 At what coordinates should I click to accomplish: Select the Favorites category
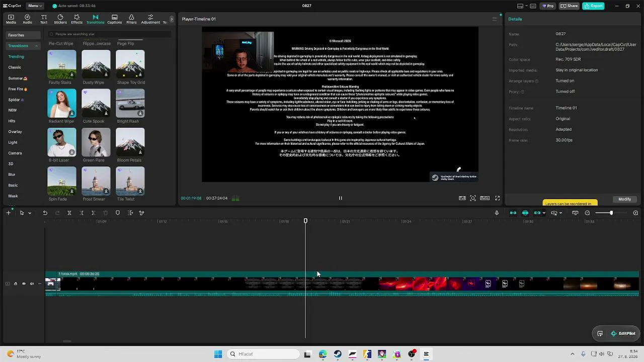(x=23, y=35)
